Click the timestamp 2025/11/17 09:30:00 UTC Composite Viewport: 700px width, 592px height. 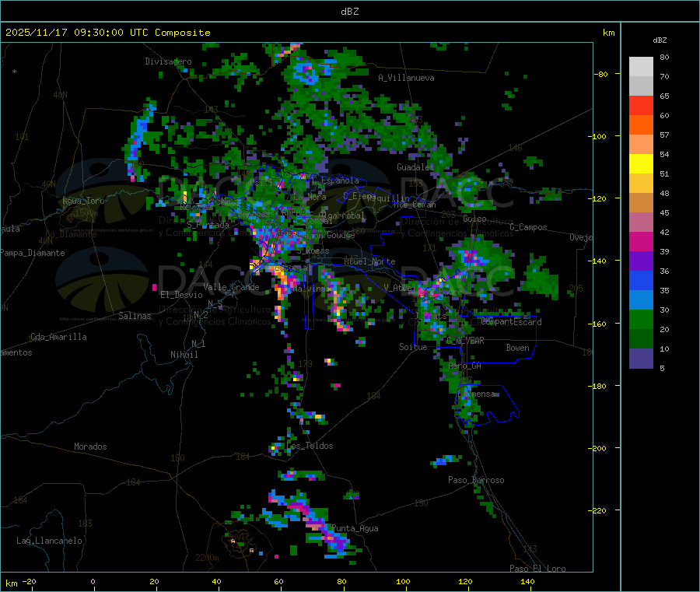[x=107, y=33]
